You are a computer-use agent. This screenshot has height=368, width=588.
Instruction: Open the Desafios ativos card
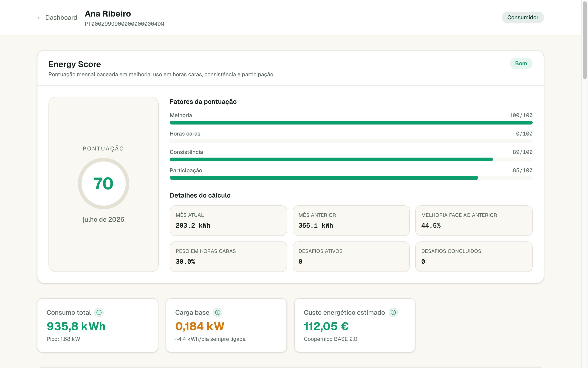pos(351,257)
